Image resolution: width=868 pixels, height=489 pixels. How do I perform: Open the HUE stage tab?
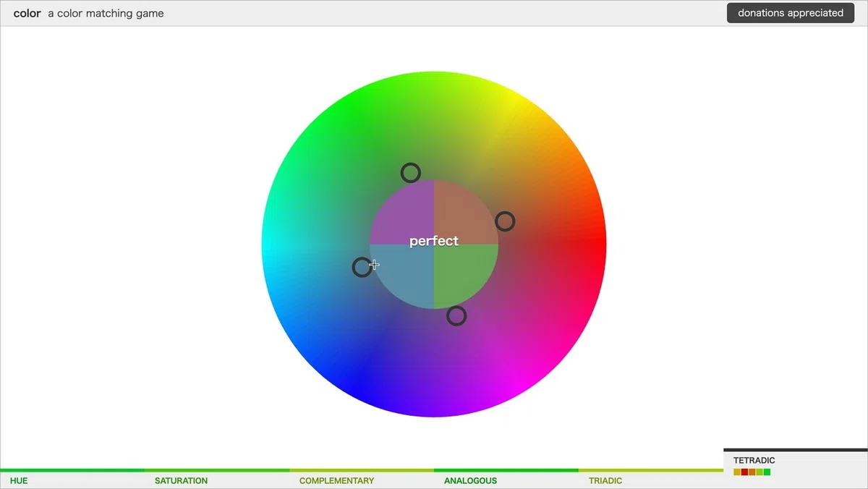[x=72, y=479]
